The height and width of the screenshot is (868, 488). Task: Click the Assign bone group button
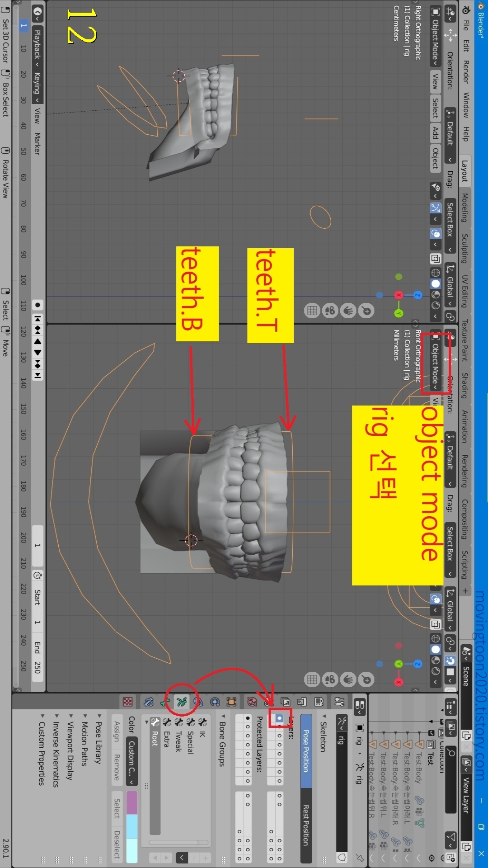(117, 731)
